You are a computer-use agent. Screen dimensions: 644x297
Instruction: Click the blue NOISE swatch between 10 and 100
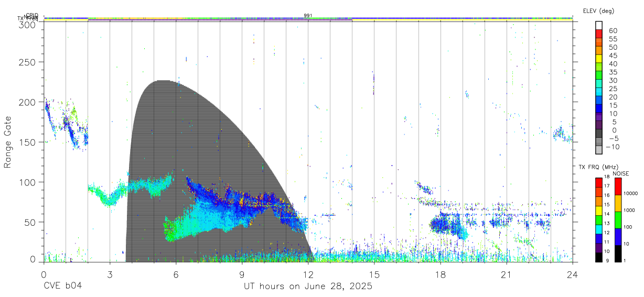pyautogui.click(x=617, y=236)
